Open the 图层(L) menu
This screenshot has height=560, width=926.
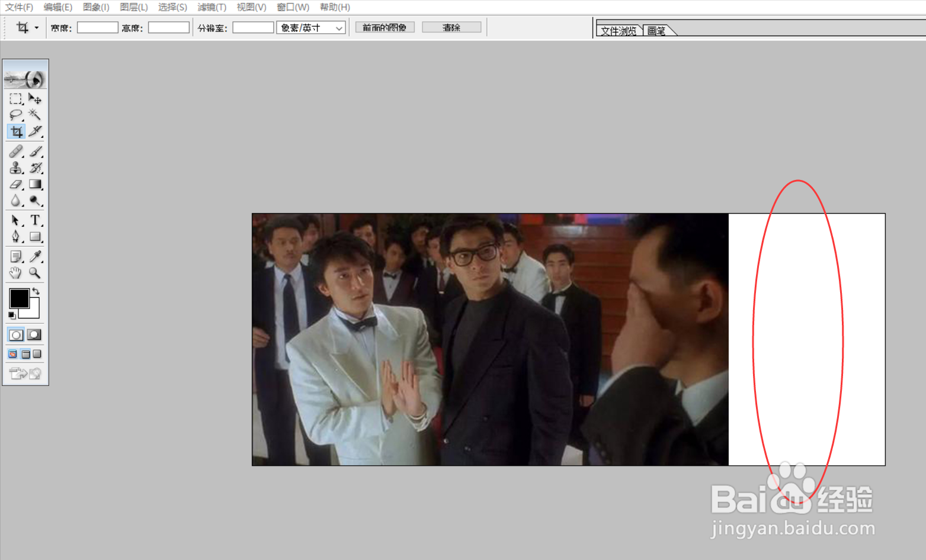tap(134, 7)
